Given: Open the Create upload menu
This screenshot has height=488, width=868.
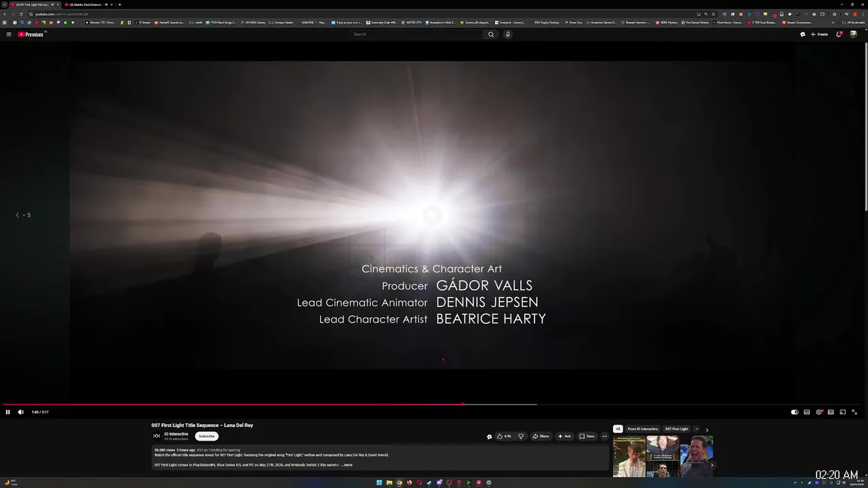Looking at the screenshot, I should [820, 34].
